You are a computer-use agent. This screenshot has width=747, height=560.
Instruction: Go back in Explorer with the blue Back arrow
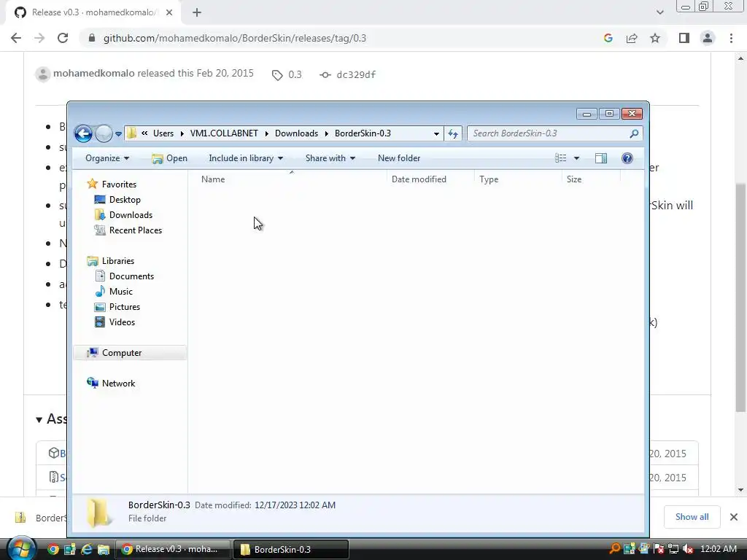tap(83, 134)
